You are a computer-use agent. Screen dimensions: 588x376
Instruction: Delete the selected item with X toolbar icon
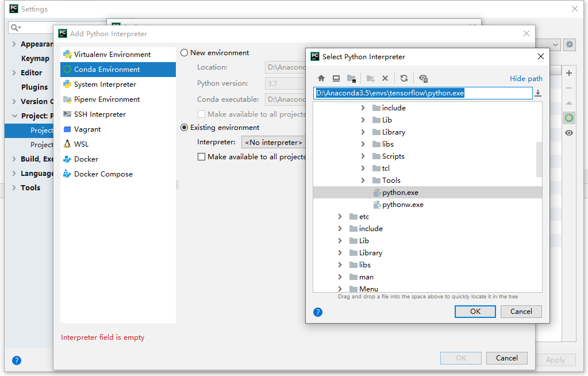(385, 78)
